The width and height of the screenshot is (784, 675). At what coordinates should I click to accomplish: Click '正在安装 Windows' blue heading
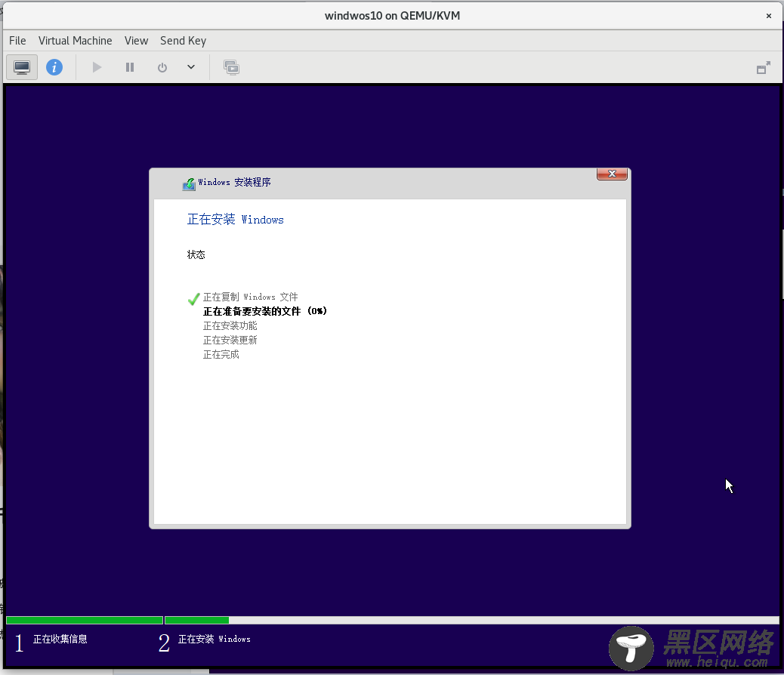click(x=235, y=220)
